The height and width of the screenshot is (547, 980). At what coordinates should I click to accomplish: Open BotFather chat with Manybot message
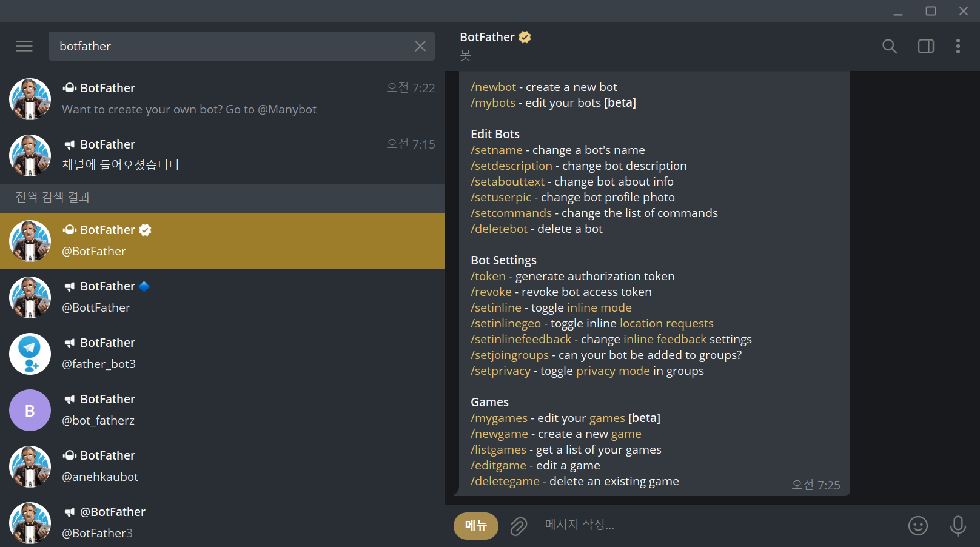click(222, 99)
